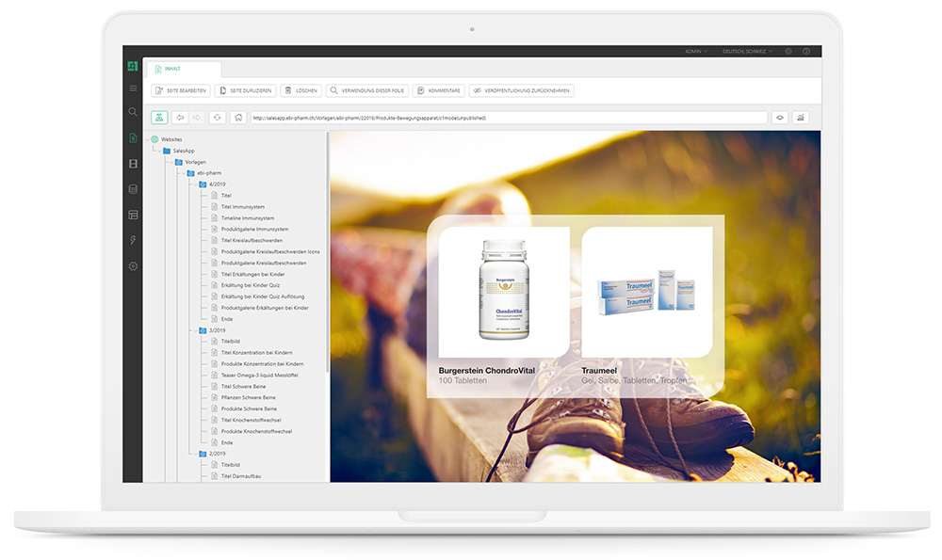This screenshot has height=560, width=942.
Task: Select 'Titelbild' under 3/2019
Action: (x=231, y=342)
